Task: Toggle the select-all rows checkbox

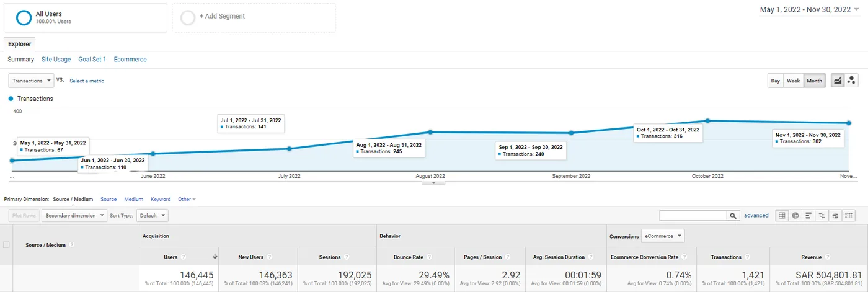Action: pos(6,245)
